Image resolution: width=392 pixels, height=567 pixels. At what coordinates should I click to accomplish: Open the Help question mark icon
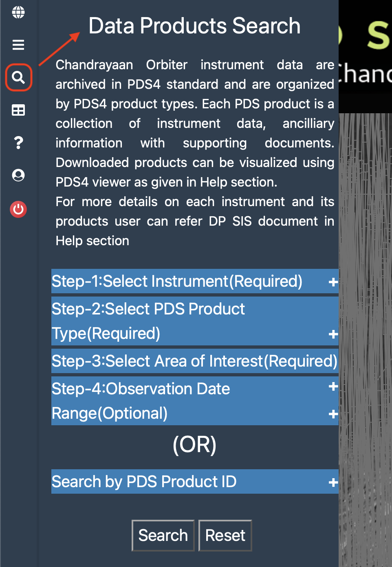pyautogui.click(x=18, y=143)
